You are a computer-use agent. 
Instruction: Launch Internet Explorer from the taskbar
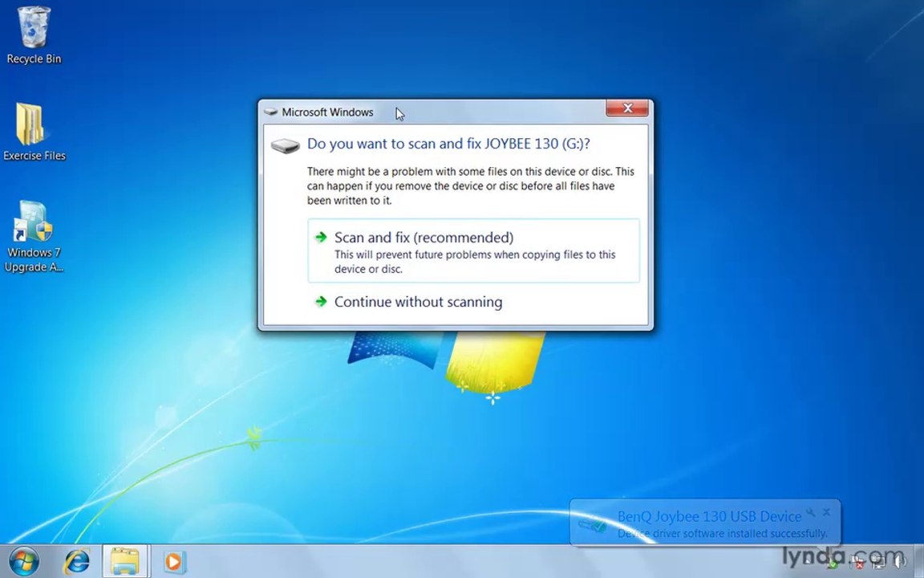[77, 561]
